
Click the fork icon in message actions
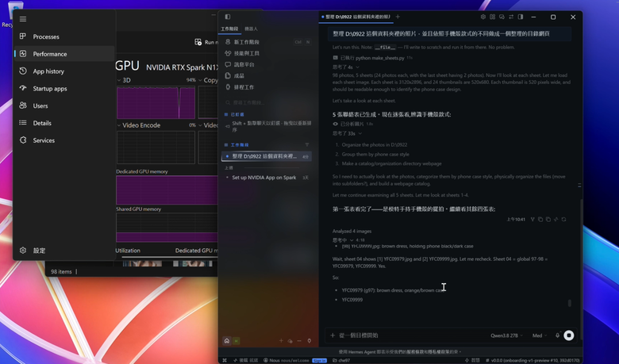[x=532, y=219]
